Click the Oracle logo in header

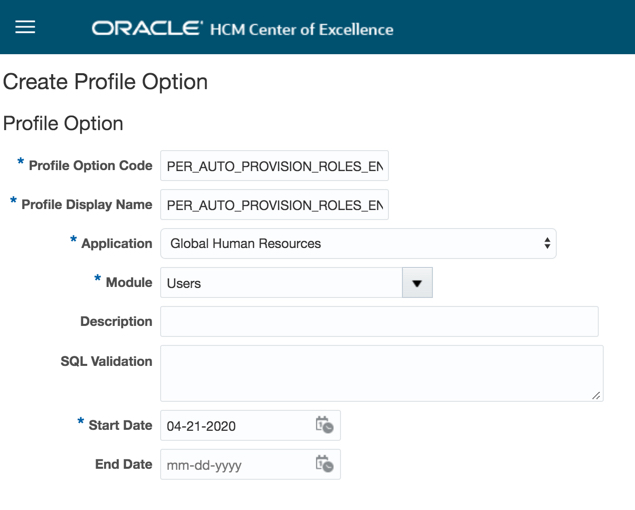click(147, 28)
